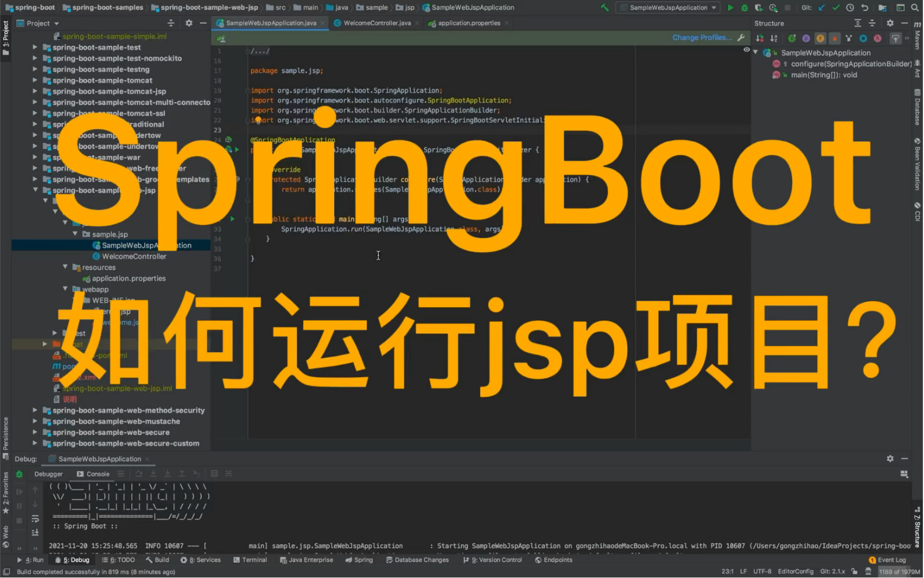Collapse SampleWebJspApplication node in Structure

[756, 53]
